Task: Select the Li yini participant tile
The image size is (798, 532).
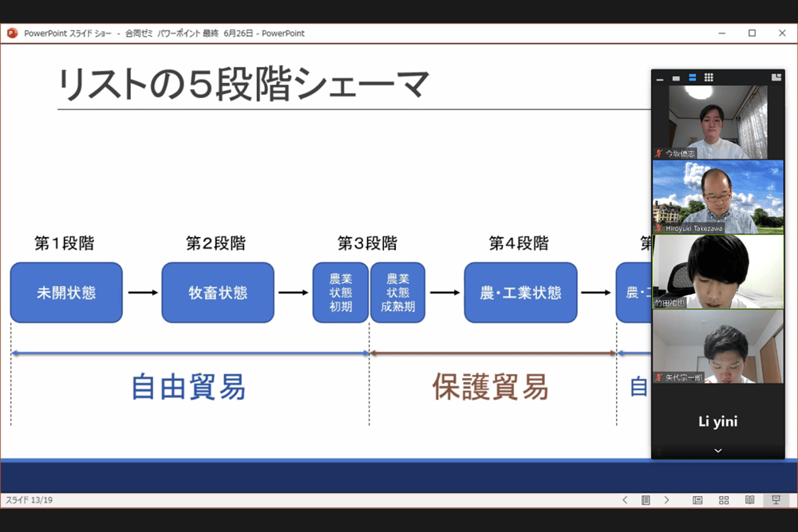Action: click(x=718, y=421)
